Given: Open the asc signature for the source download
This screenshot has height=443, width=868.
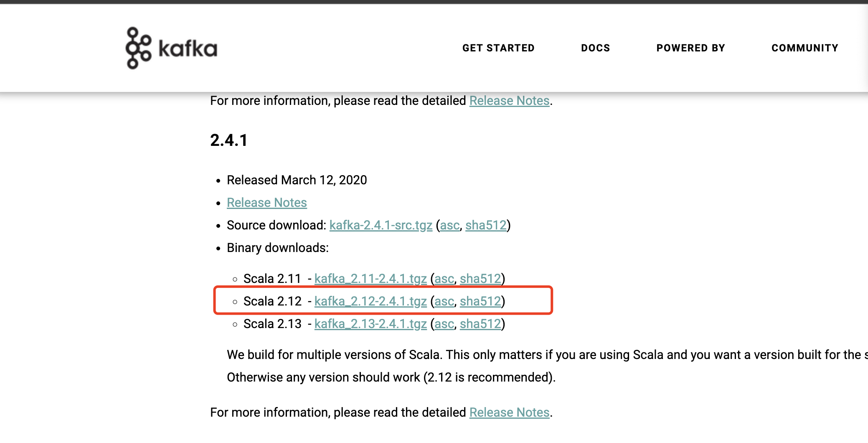Looking at the screenshot, I should 449,225.
